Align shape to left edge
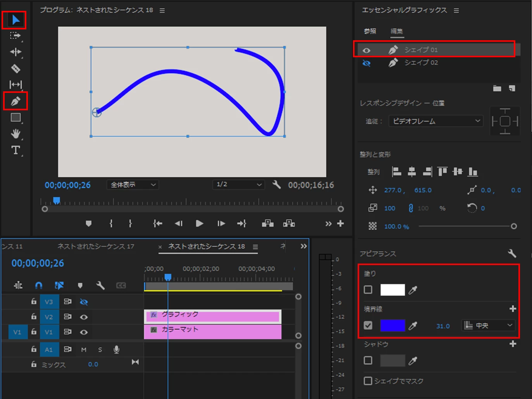This screenshot has width=532, height=399. 397,171
